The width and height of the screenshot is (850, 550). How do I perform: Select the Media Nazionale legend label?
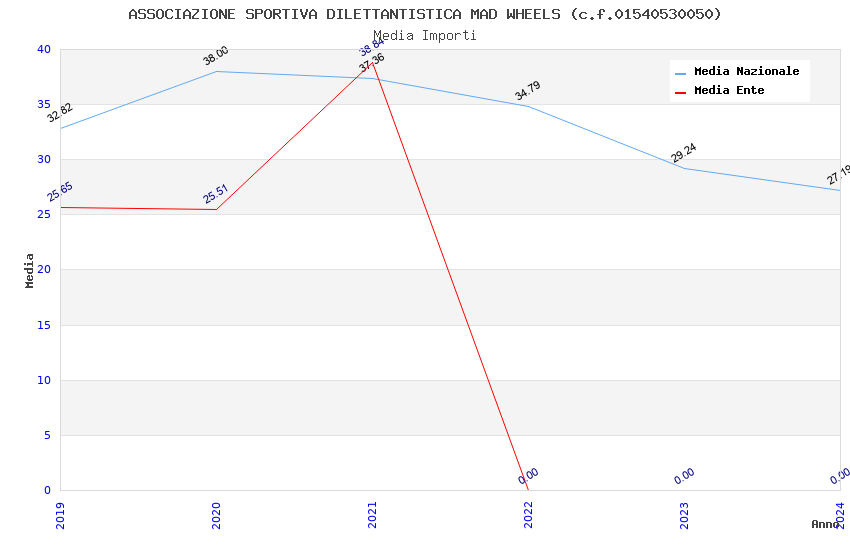[x=746, y=72]
